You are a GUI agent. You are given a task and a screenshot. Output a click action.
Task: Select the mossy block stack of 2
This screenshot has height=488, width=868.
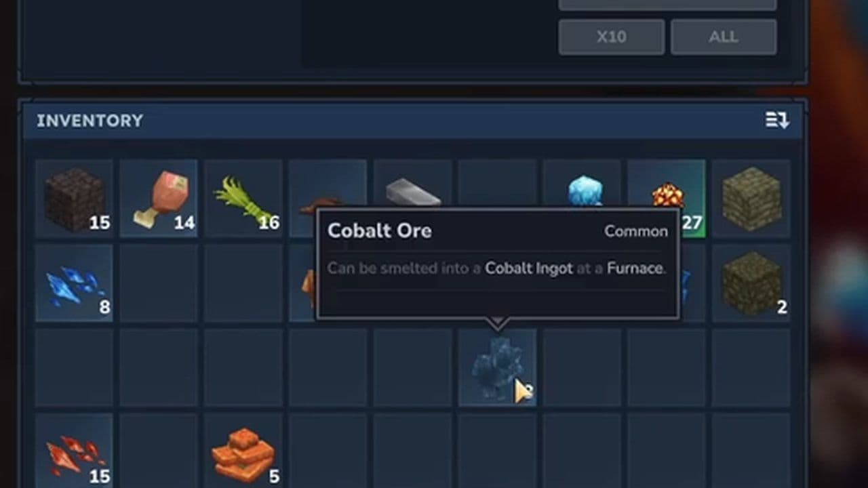click(x=751, y=283)
